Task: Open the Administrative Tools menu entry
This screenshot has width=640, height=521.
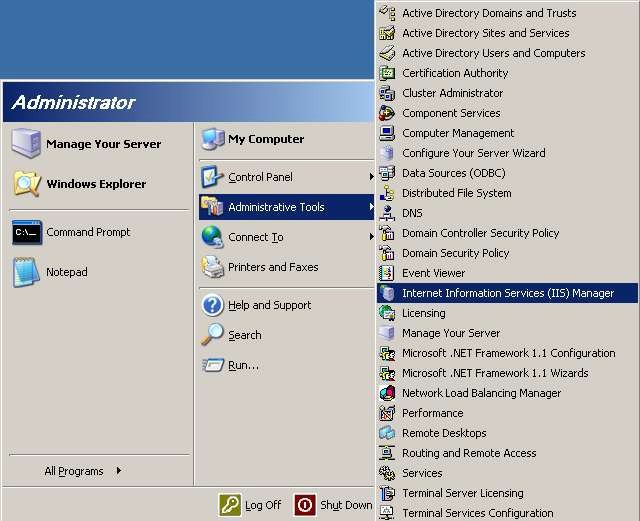Action: coord(287,207)
